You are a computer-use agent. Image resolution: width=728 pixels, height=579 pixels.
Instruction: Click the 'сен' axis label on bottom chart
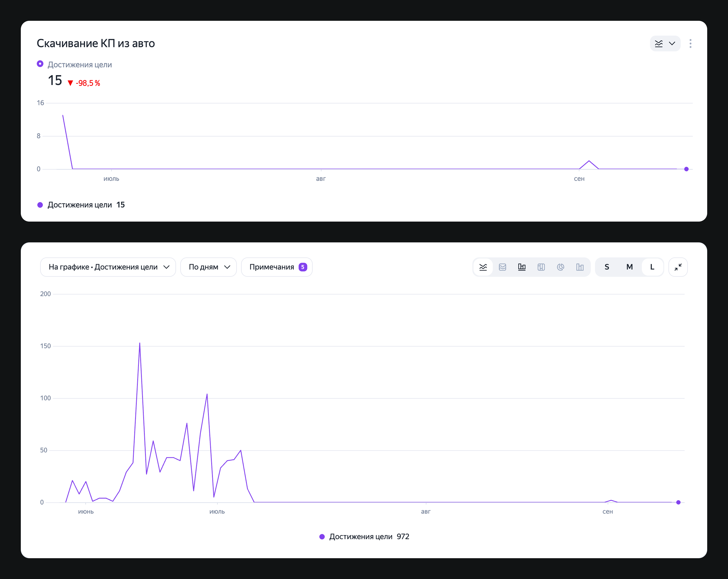608,512
